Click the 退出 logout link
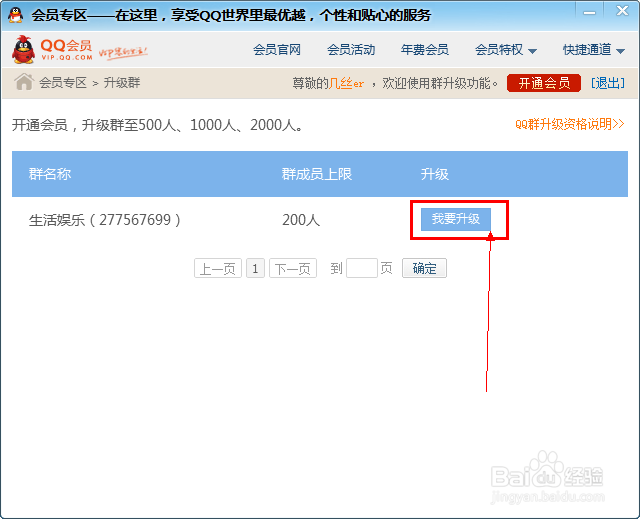 pyautogui.click(x=608, y=83)
